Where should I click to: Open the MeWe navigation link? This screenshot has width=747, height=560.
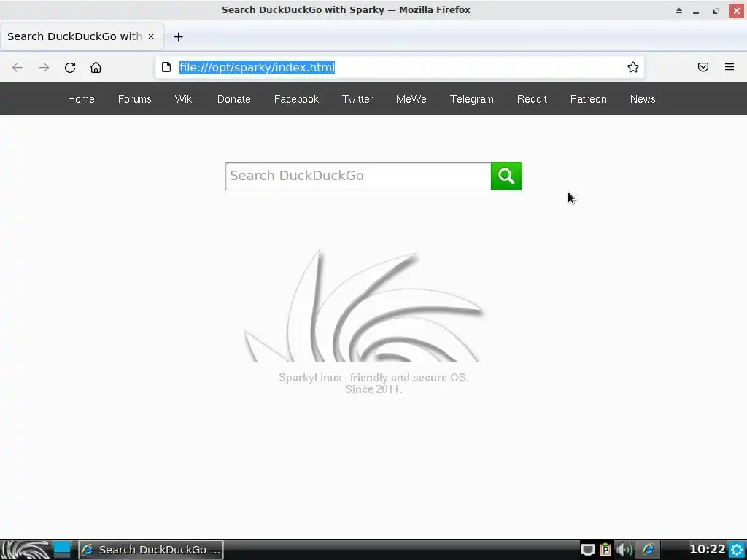click(411, 99)
